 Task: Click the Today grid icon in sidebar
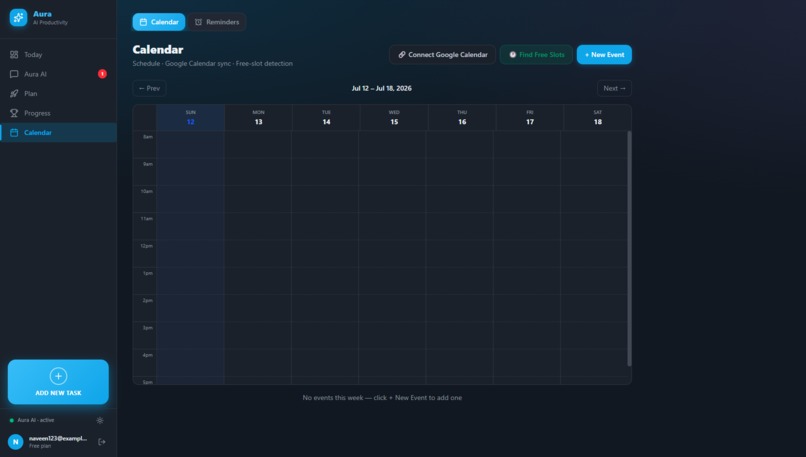(x=14, y=54)
